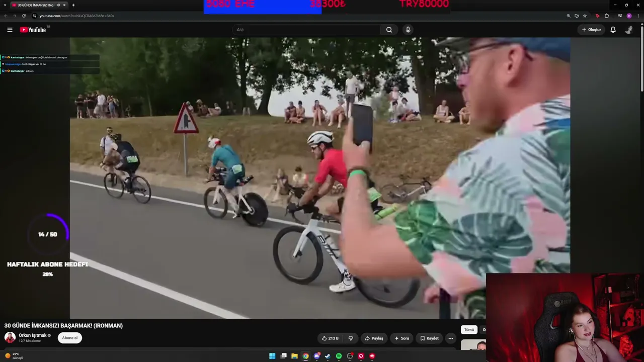
Task: Close the 30 GÜNDE İMKANSIZI tab
Action: (64, 5)
